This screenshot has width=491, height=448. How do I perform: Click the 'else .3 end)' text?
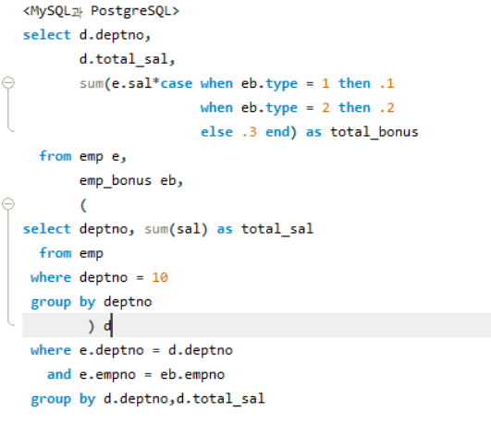(249, 132)
